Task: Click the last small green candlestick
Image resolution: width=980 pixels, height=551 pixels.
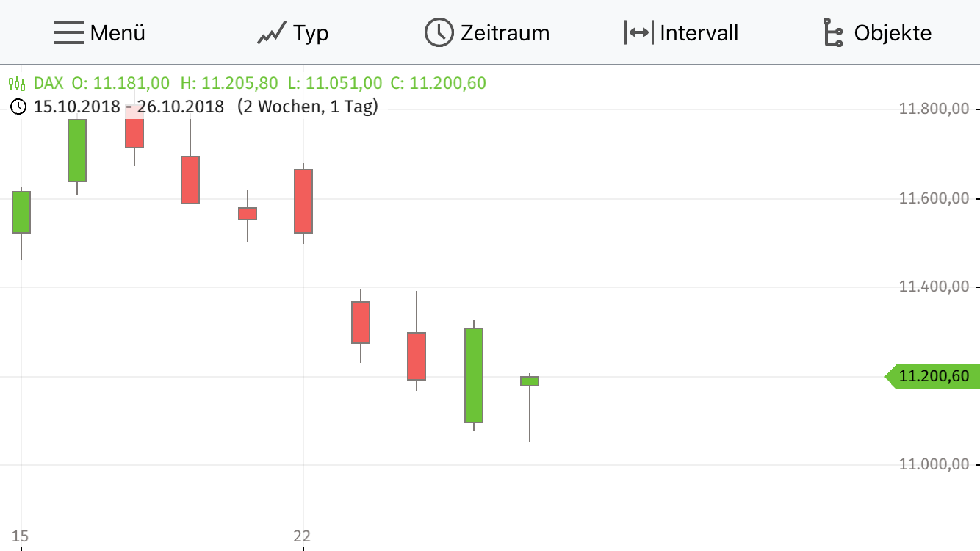Action: click(x=530, y=380)
